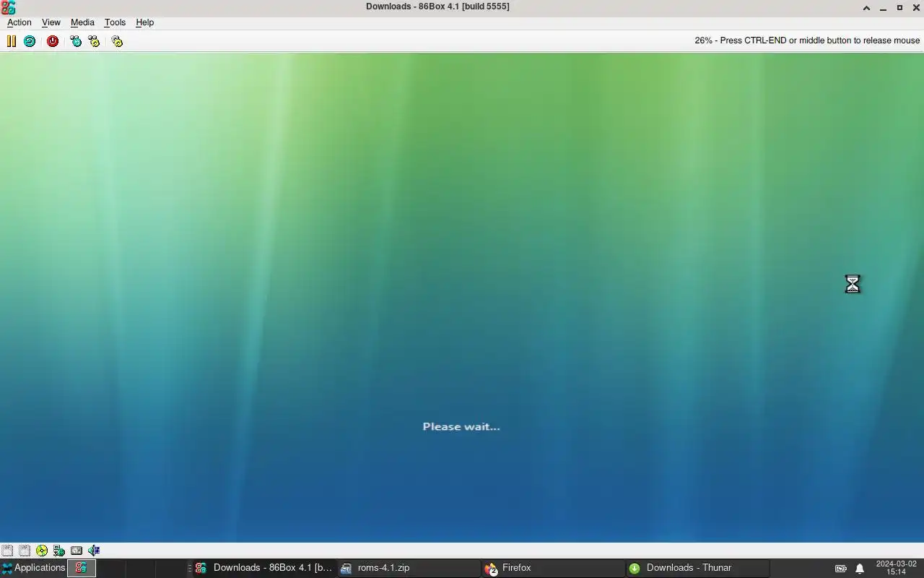This screenshot has width=924, height=578.
Task: Click the battery power indicator icon
Action: (x=841, y=569)
